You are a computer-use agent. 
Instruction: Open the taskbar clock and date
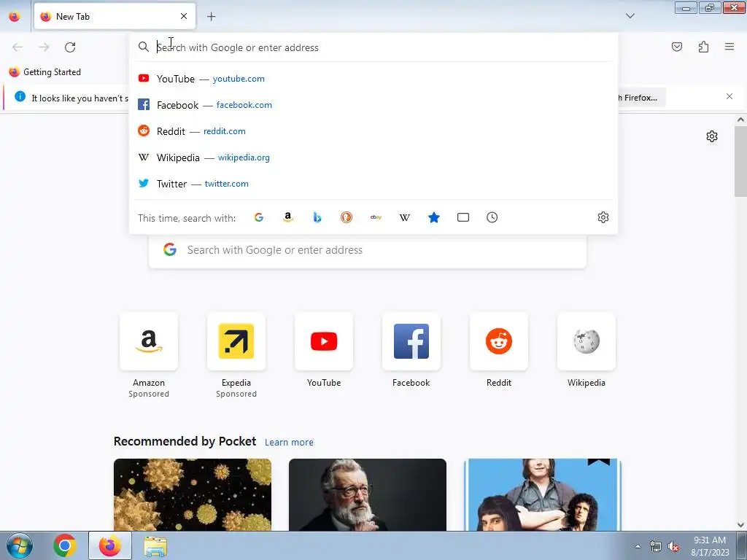click(710, 546)
